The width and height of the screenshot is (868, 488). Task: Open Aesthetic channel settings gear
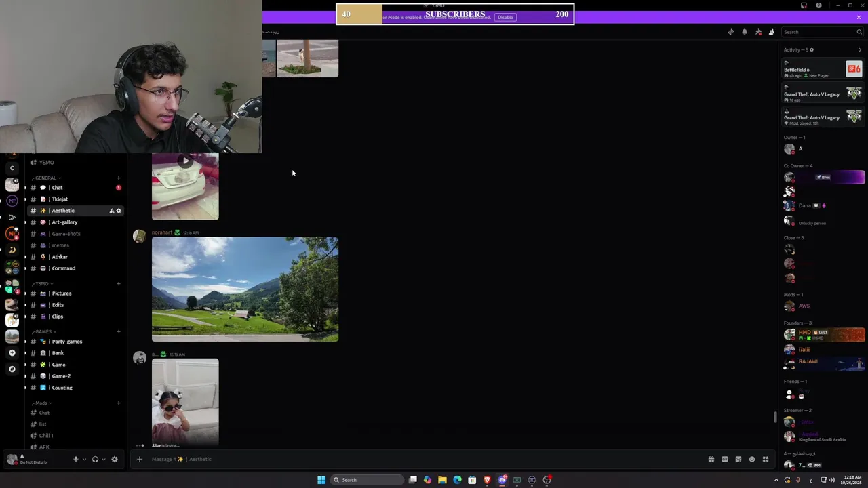119,211
